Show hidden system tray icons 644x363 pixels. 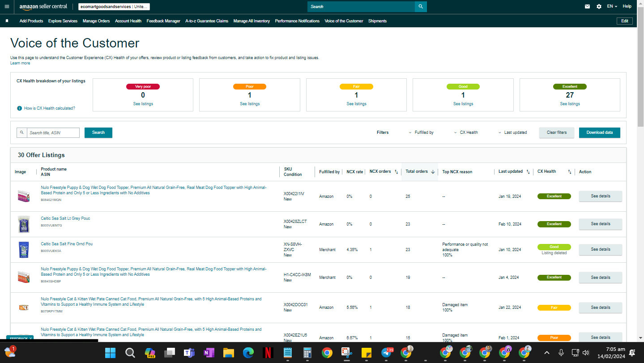(546, 353)
